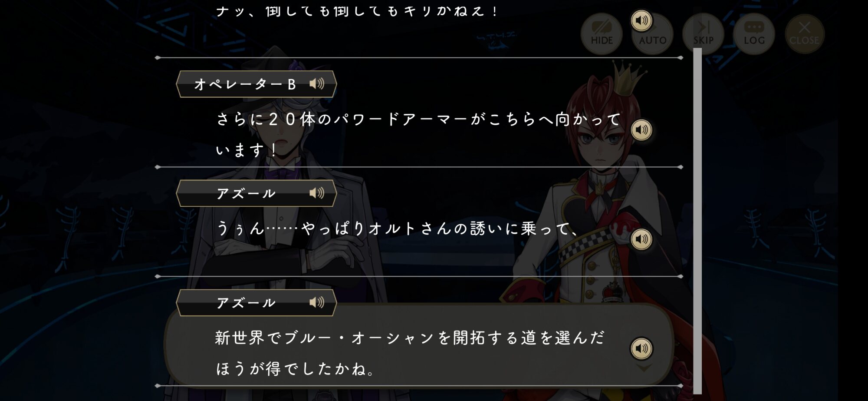Open the LOG button

(754, 34)
